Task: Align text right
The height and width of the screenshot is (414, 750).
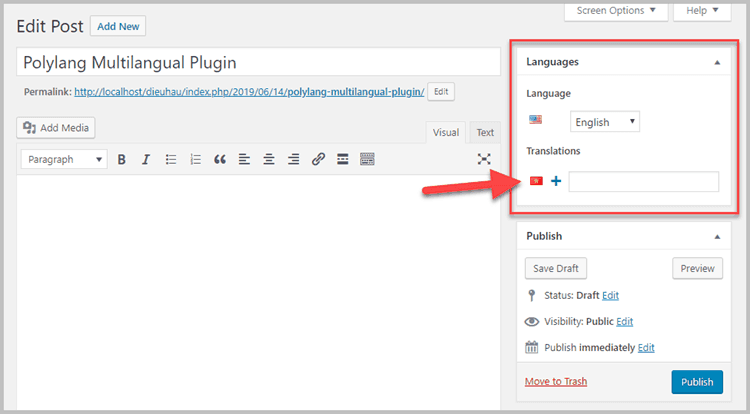Action: pyautogui.click(x=294, y=159)
